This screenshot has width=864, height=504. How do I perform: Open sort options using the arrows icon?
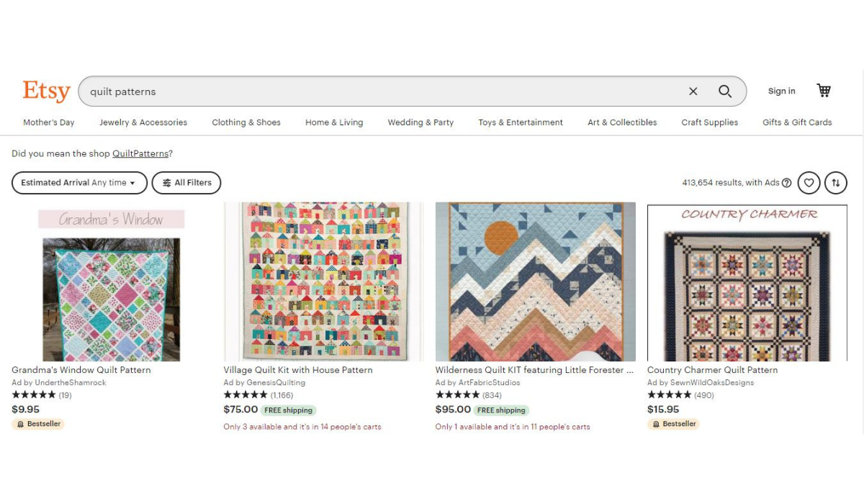[x=836, y=182]
